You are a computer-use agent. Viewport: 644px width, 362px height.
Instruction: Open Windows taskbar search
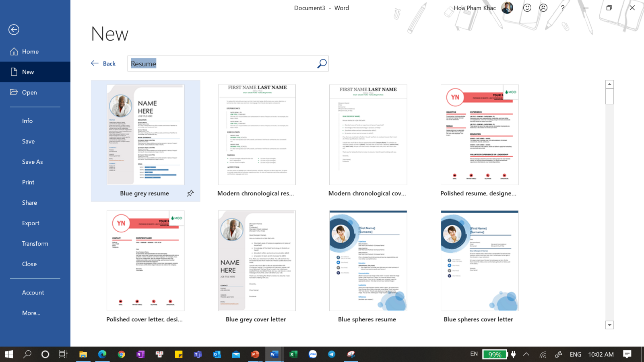point(27,354)
